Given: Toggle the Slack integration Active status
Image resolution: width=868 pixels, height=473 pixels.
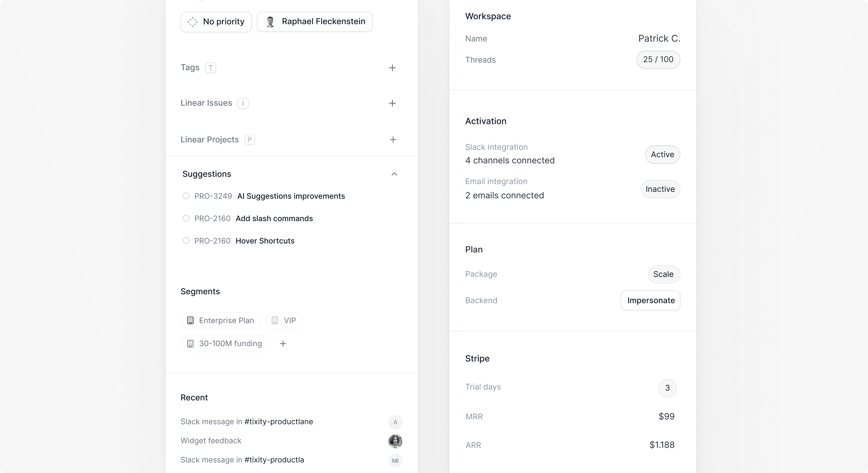Looking at the screenshot, I should pos(662,154).
